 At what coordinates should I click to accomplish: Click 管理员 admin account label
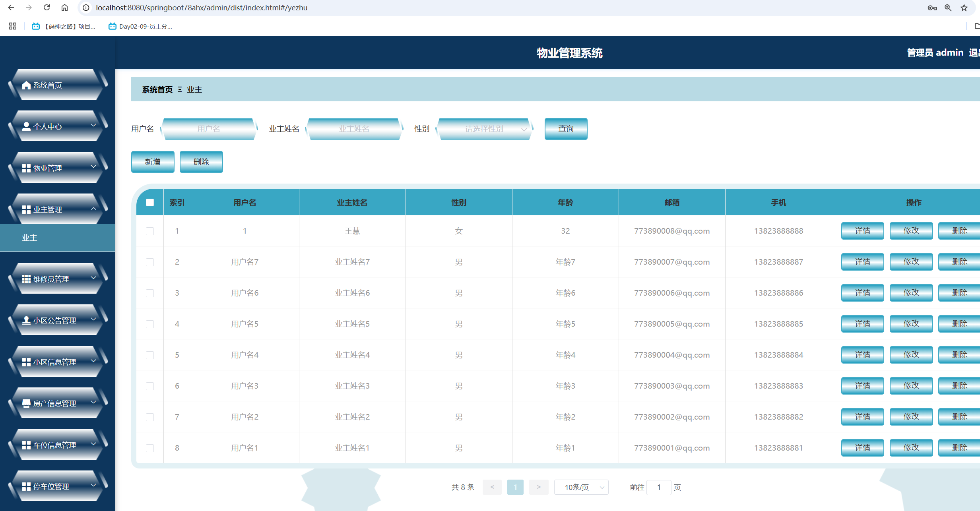[x=935, y=52]
